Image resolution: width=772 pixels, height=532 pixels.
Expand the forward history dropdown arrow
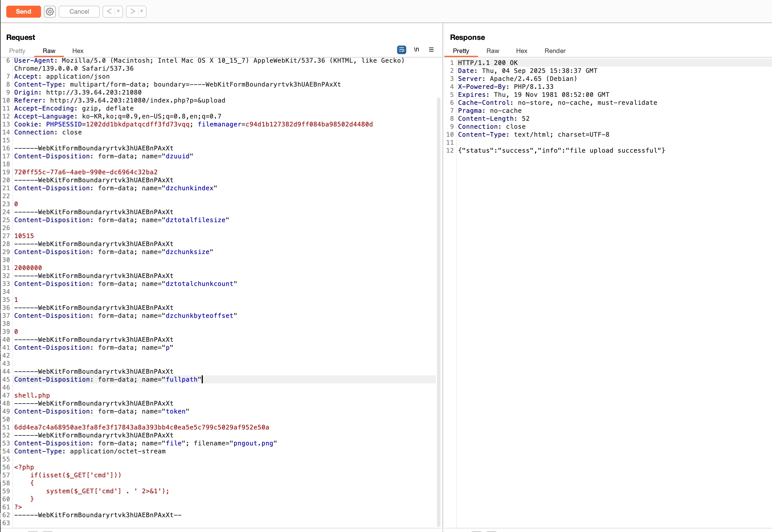[142, 11]
